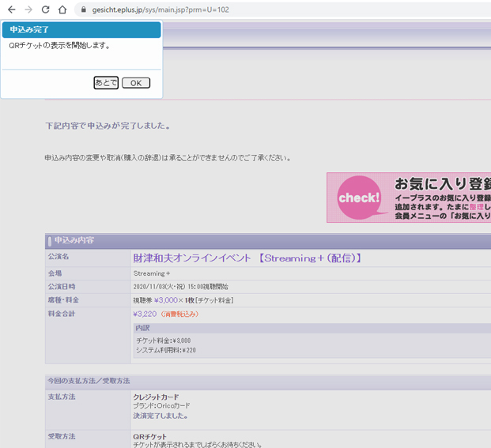Reload the current page
This screenshot has height=448, width=491.
pos(45,9)
